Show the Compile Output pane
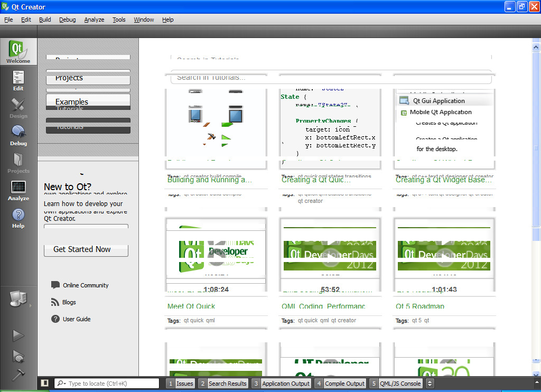Viewport: 541px width, 392px height. (x=340, y=384)
